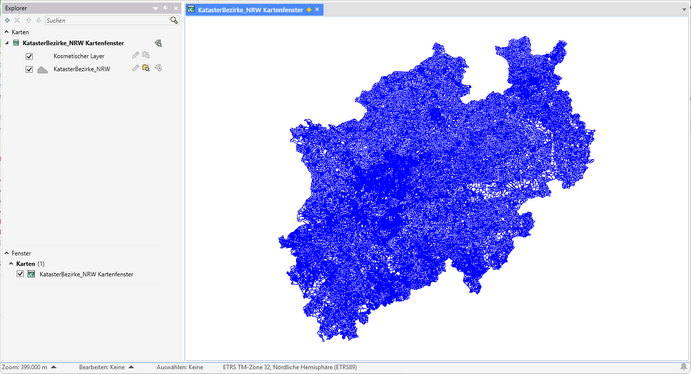Collapse the KatasterBezirke_NRW Kartenfenster tree node

pos(7,43)
